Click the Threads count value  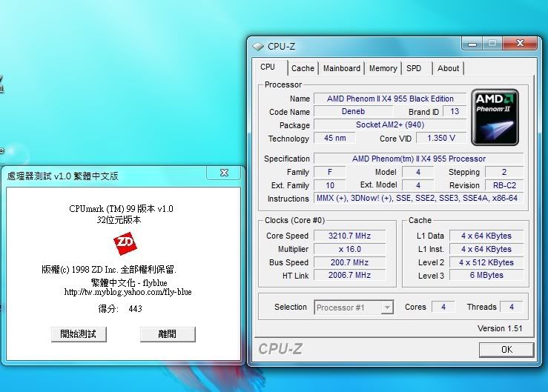coord(512,307)
